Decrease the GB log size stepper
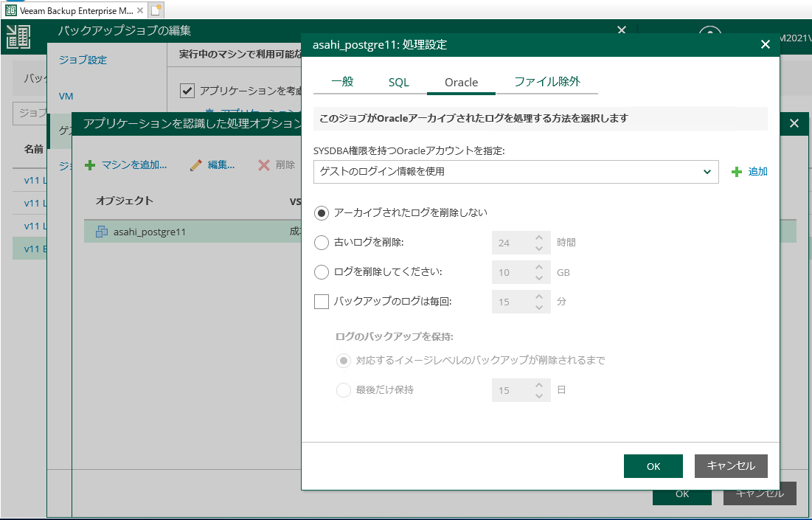812x520 pixels. pos(539,277)
